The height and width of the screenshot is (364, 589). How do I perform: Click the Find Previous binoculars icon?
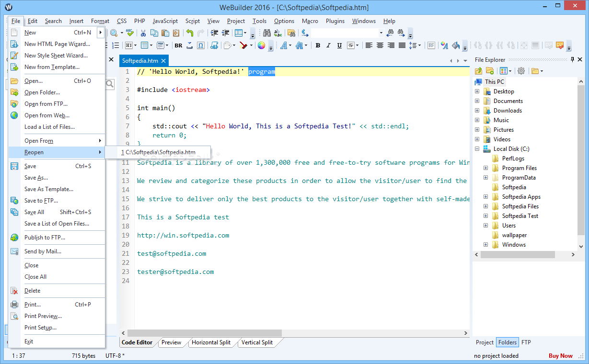[390, 33]
